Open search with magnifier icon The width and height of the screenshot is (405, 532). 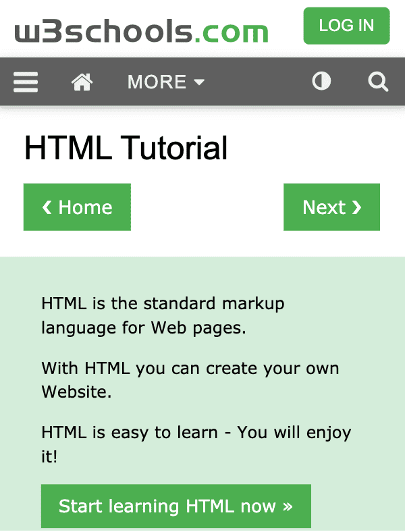(x=378, y=82)
